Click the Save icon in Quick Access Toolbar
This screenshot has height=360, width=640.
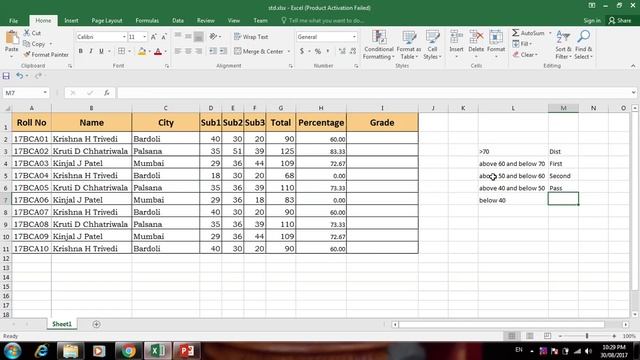click(x=6, y=76)
